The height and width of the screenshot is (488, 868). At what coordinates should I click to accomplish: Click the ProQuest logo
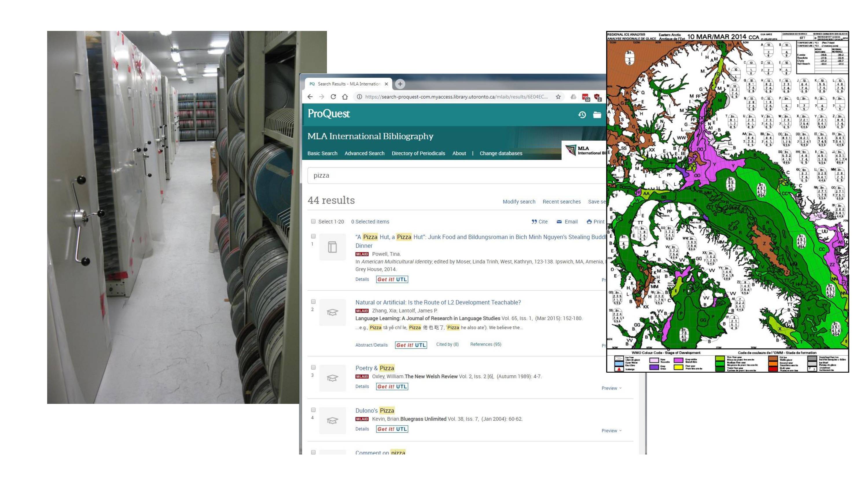[328, 114]
